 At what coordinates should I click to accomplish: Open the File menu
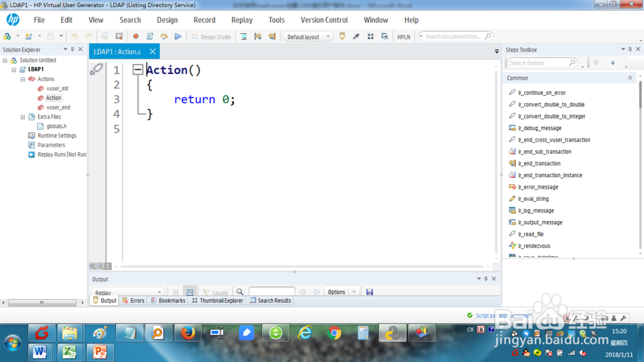(39, 20)
